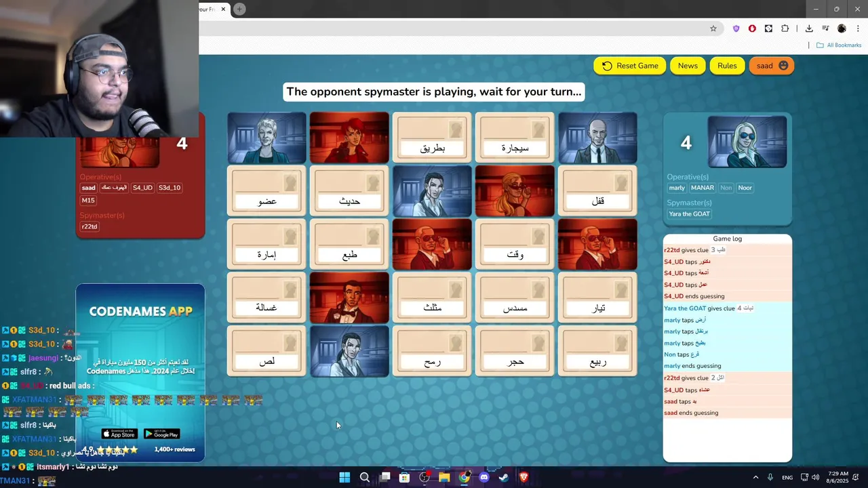Open OBS Studio from the taskbar

[x=425, y=477]
